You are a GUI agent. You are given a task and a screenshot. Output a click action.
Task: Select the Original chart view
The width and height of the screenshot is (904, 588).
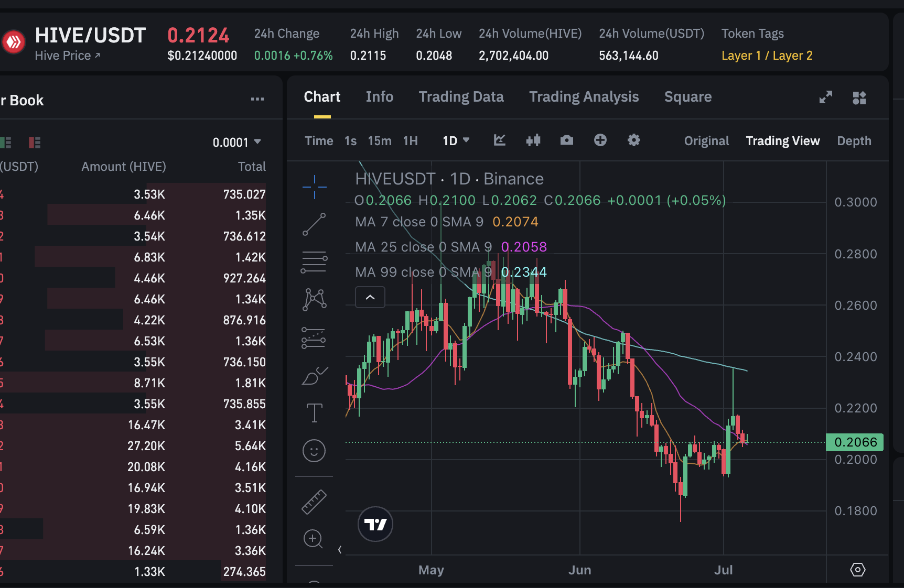coord(706,141)
